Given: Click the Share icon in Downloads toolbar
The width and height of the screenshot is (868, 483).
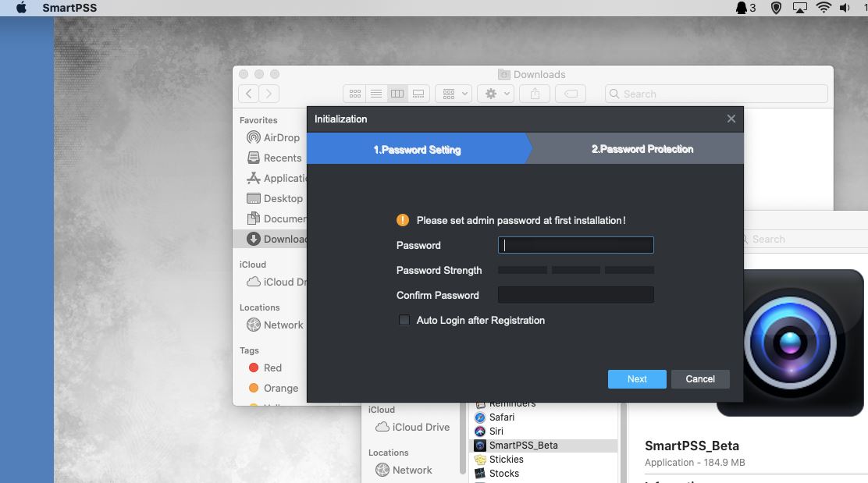Looking at the screenshot, I should tap(535, 94).
